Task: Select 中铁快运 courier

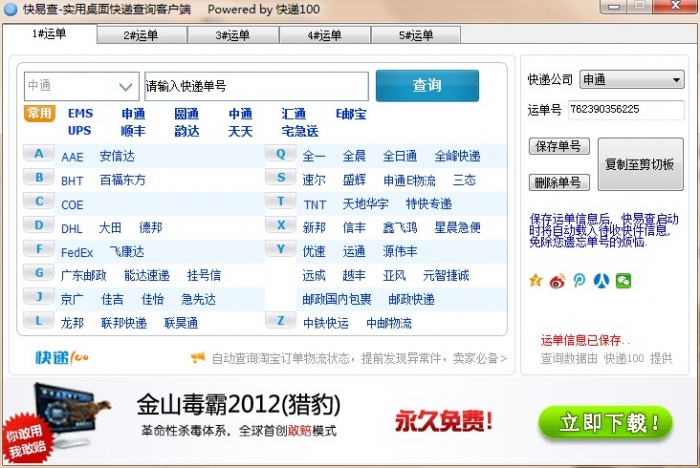Action: (x=326, y=323)
